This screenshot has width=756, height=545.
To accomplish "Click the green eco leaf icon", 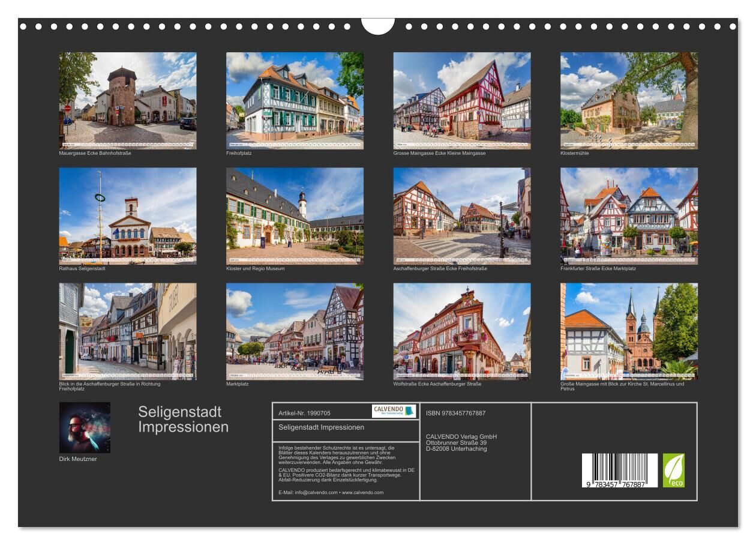I will (x=673, y=470).
